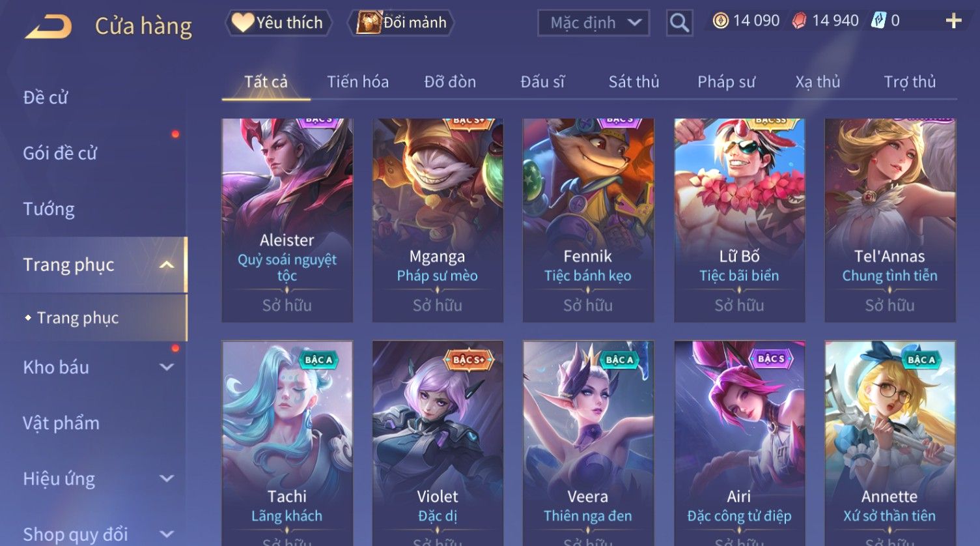Select the Pháp sư tab

[x=726, y=82]
